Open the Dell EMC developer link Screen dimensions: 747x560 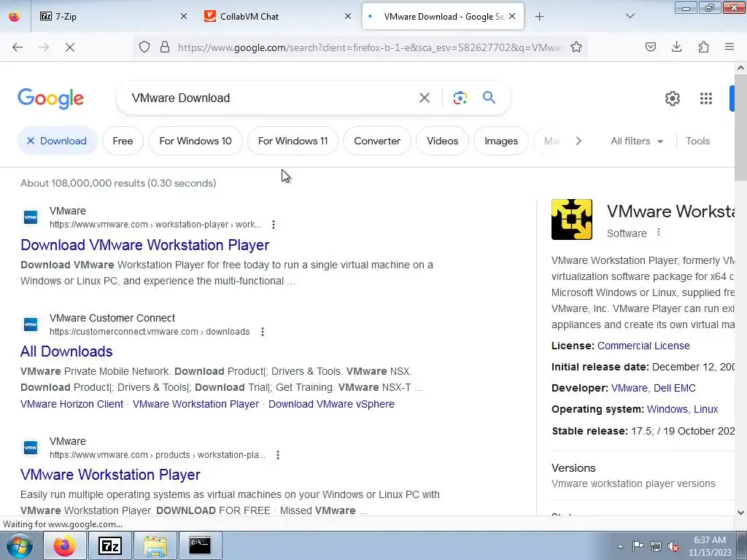(675, 388)
